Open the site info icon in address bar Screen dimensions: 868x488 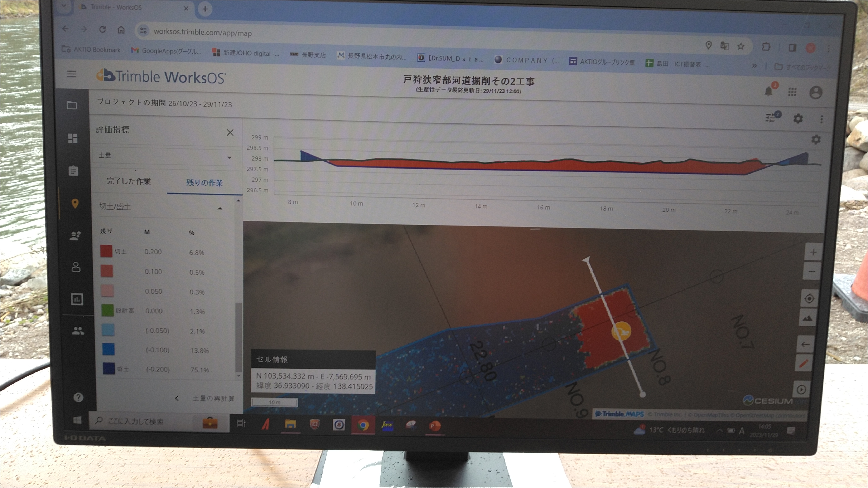point(143,31)
